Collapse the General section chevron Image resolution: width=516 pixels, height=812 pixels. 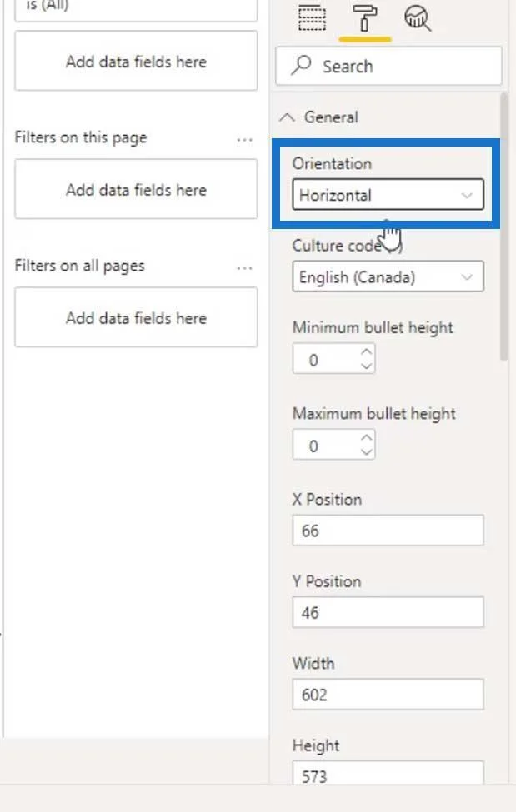pos(287,117)
